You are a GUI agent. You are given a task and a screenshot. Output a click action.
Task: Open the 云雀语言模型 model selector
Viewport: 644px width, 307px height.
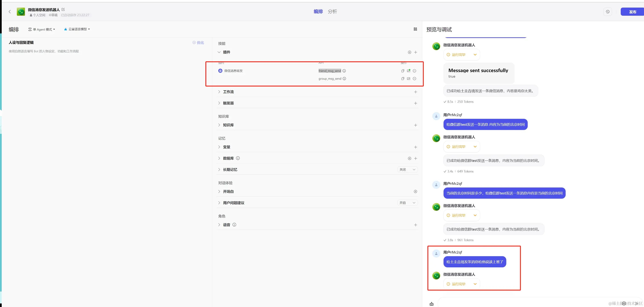[77, 29]
